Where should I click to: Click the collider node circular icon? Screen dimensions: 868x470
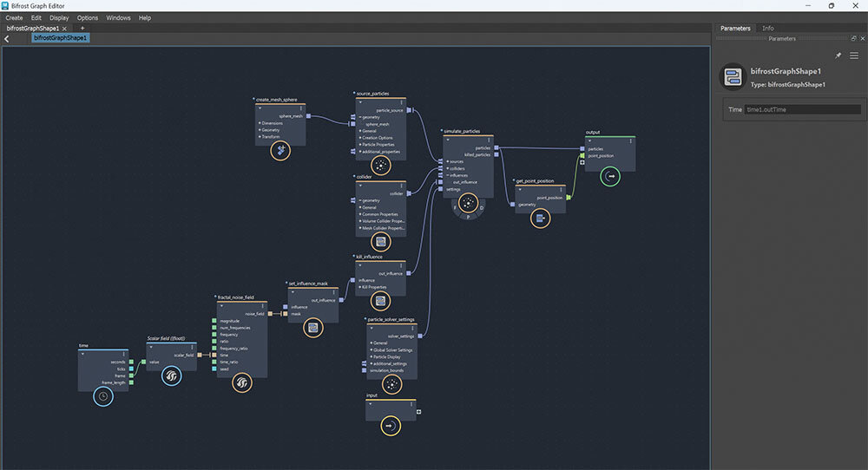(x=381, y=242)
